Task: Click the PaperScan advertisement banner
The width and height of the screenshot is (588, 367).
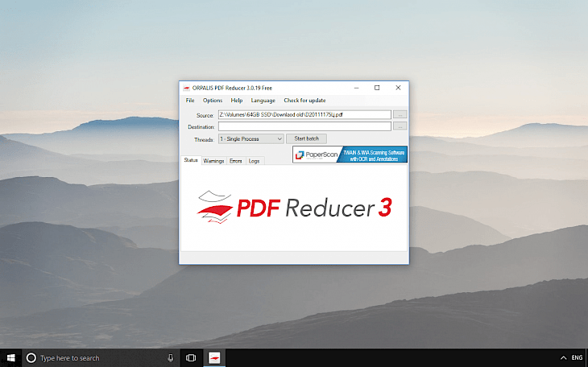Action: pos(350,155)
